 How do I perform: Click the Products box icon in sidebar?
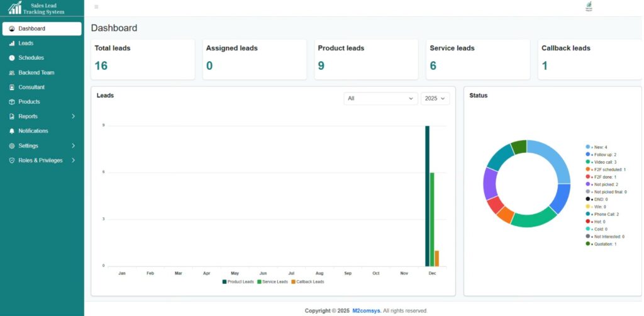pyautogui.click(x=12, y=102)
